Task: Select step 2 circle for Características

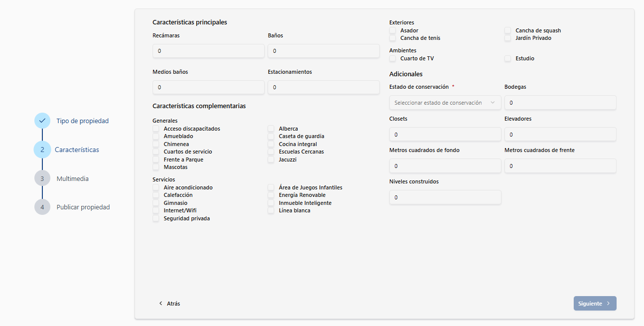Action: (42, 150)
